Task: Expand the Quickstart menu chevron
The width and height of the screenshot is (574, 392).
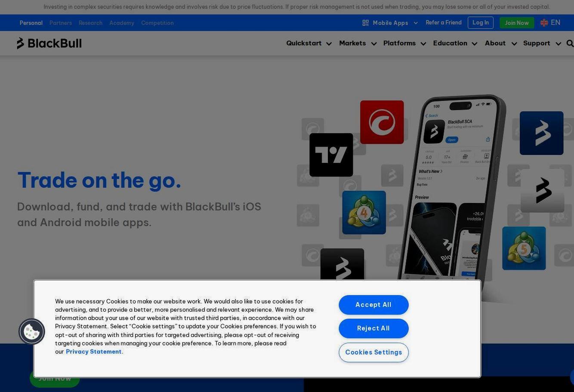Action: [329, 44]
